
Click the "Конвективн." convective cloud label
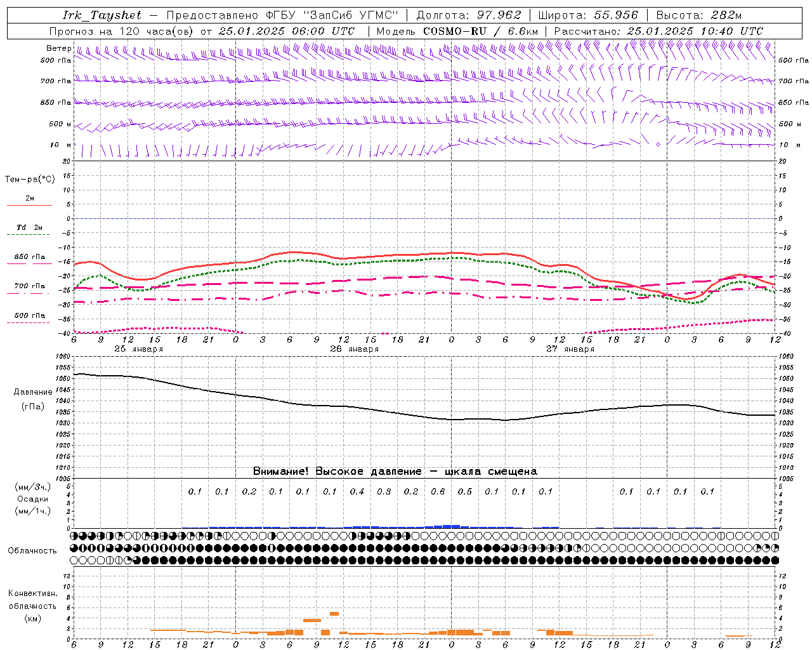(32, 594)
